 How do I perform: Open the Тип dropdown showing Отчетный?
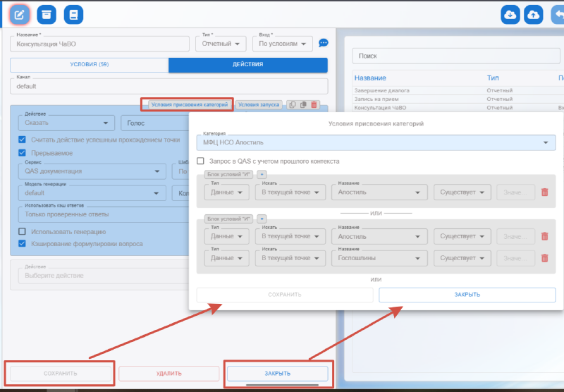pos(221,44)
